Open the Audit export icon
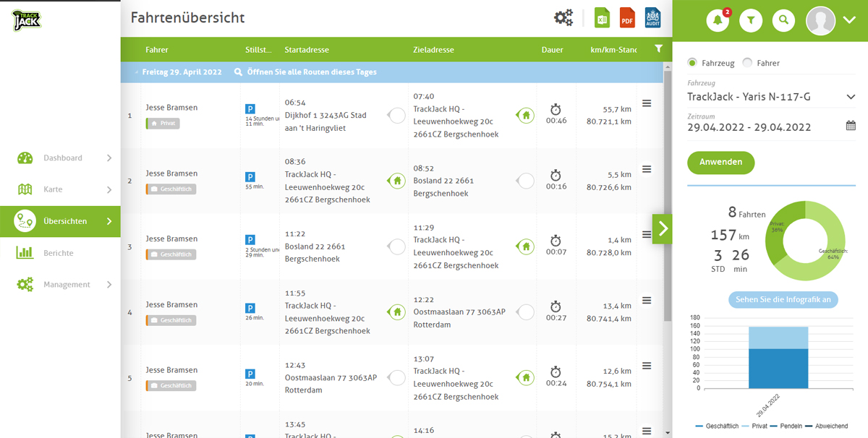This screenshot has width=868, height=438. pos(652,18)
